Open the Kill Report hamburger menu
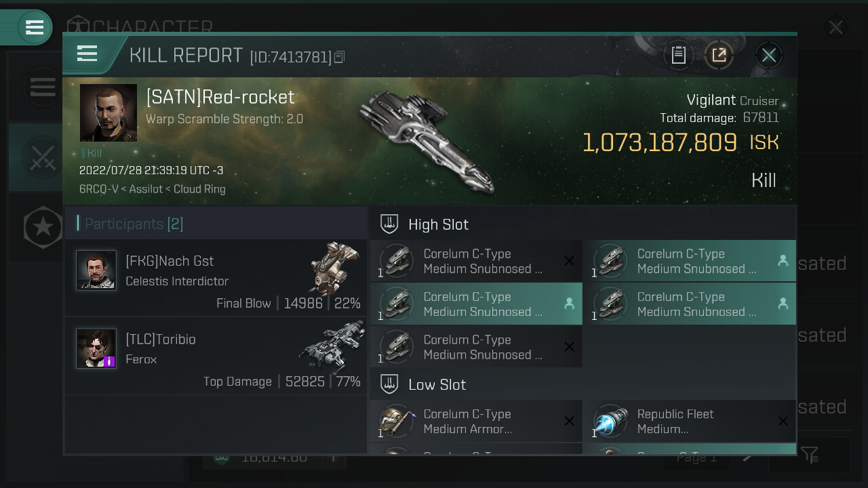Screen dimensions: 868x488 click(87, 54)
